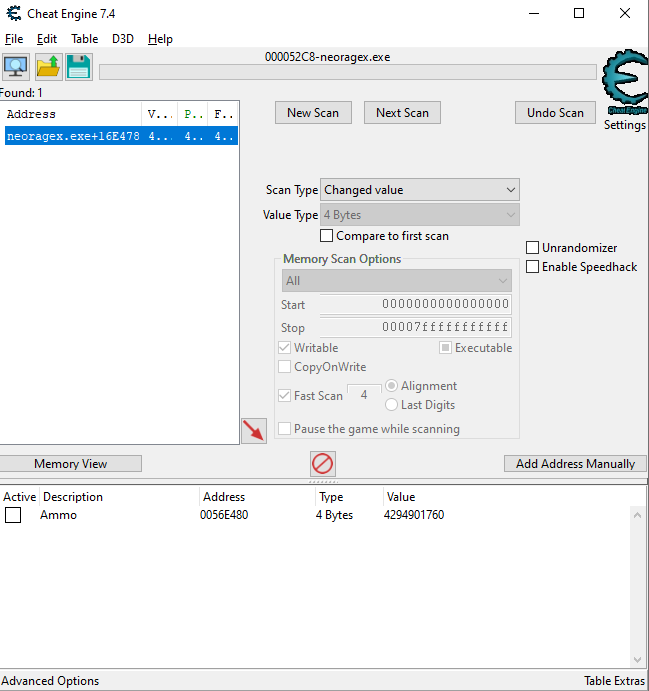Click the P.. previous column header
The height and width of the screenshot is (691, 649).
point(193,114)
